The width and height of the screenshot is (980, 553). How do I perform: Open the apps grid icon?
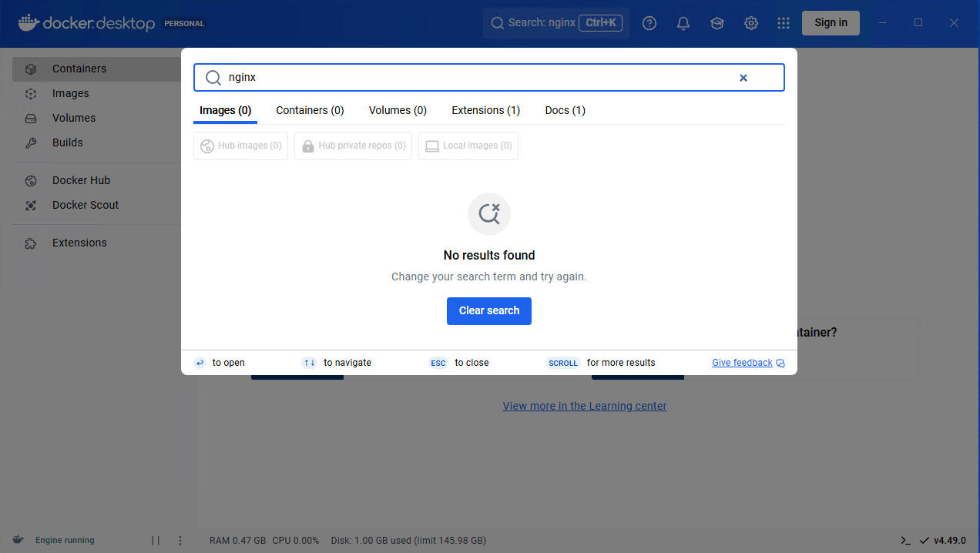click(784, 23)
